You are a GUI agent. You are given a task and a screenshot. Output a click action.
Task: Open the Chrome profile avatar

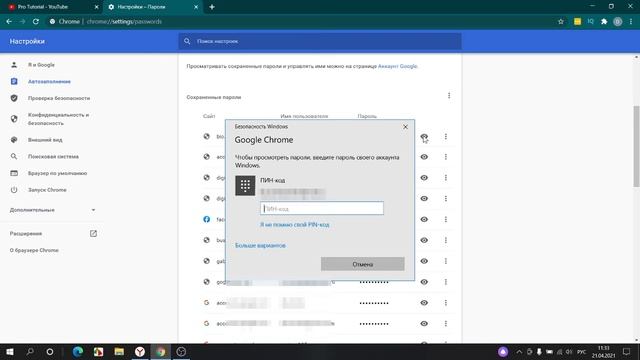coord(618,22)
